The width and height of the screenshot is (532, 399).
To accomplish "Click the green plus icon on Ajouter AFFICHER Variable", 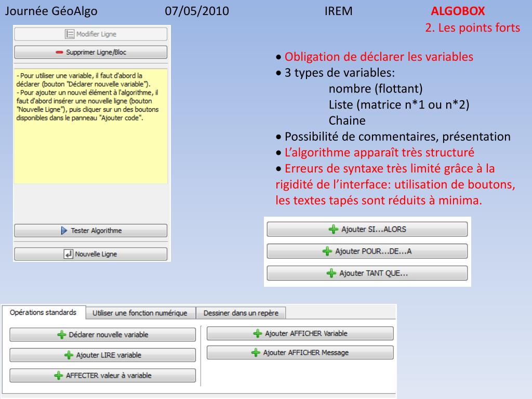I will pyautogui.click(x=258, y=334).
